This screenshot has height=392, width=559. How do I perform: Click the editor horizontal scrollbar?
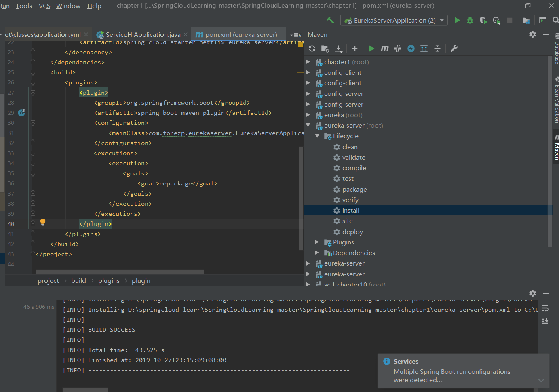pos(120,272)
